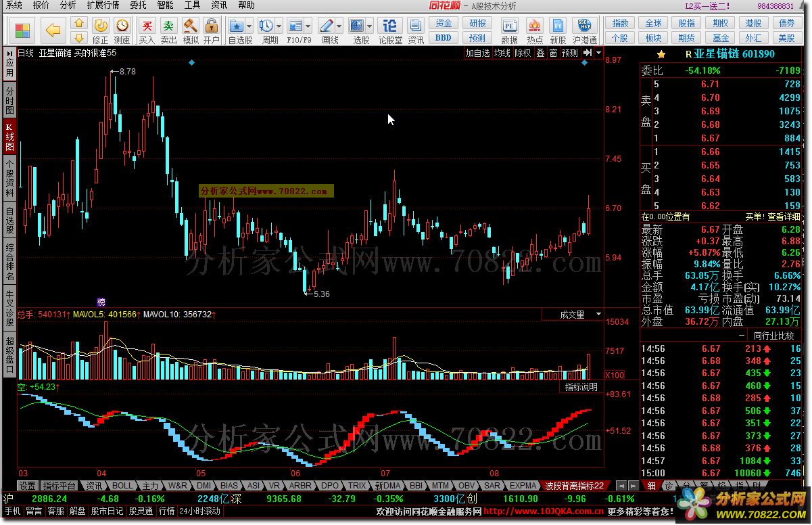
Task: Toggle 叠 overlay mode
Action: 540,53
